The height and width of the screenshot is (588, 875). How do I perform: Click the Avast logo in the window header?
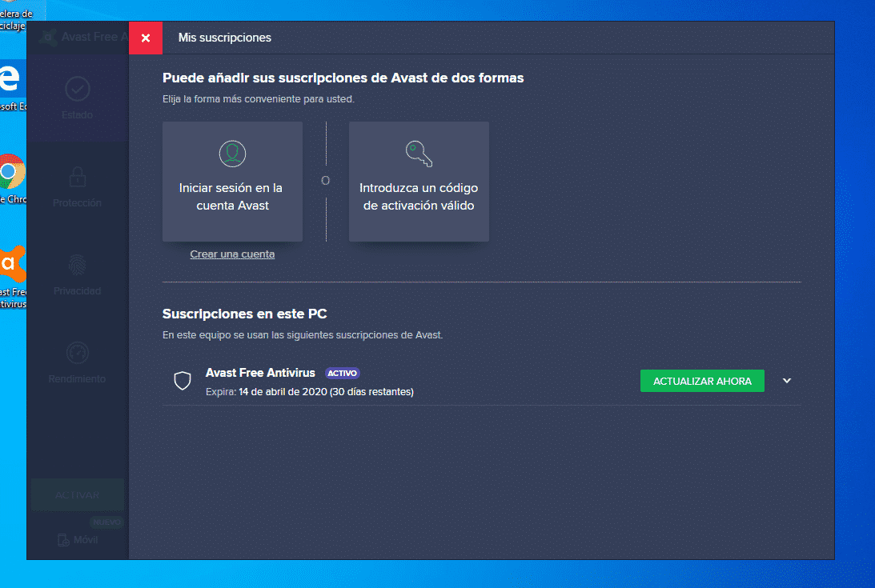47,38
